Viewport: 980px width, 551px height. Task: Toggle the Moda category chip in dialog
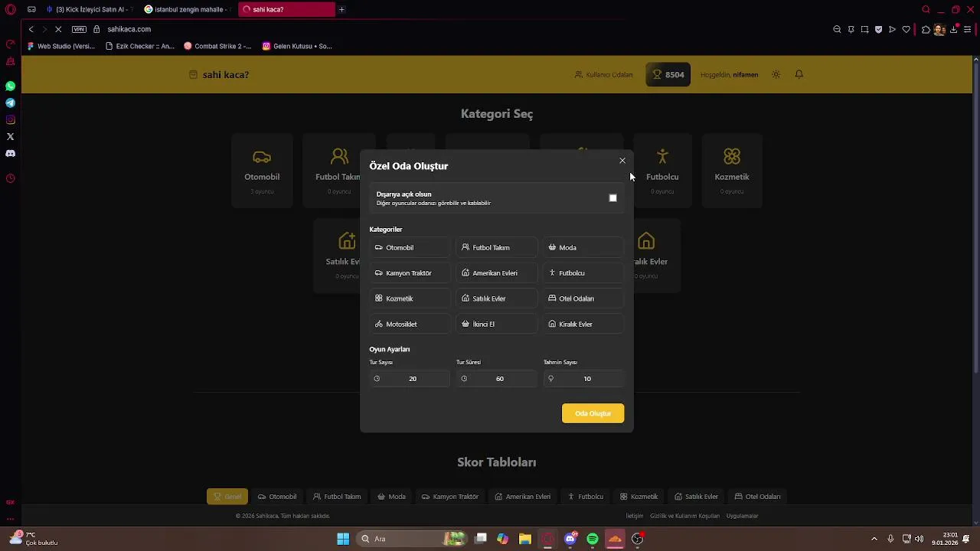coord(583,248)
